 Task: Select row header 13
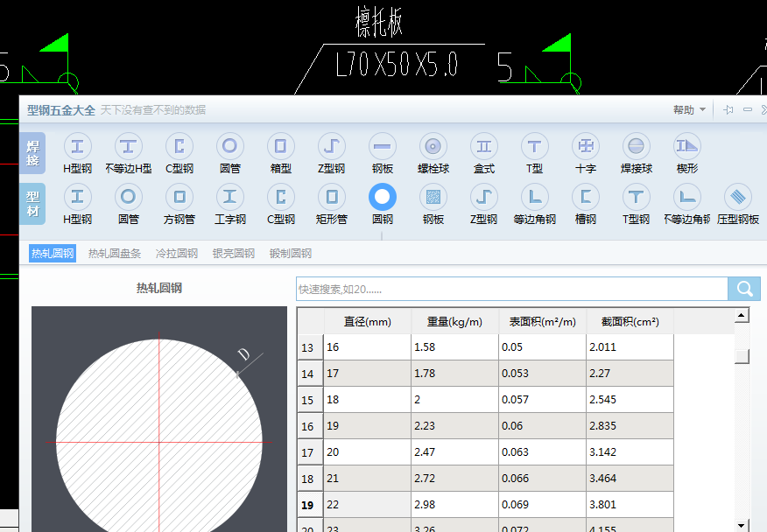point(310,347)
